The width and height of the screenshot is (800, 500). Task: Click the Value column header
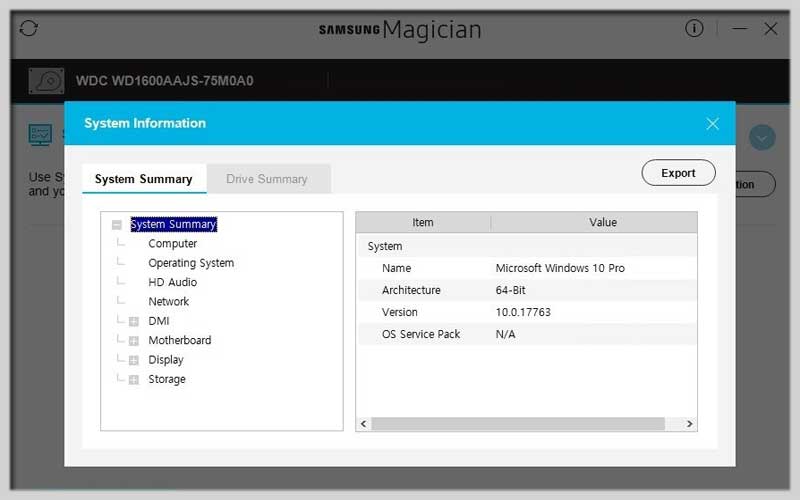click(x=594, y=222)
